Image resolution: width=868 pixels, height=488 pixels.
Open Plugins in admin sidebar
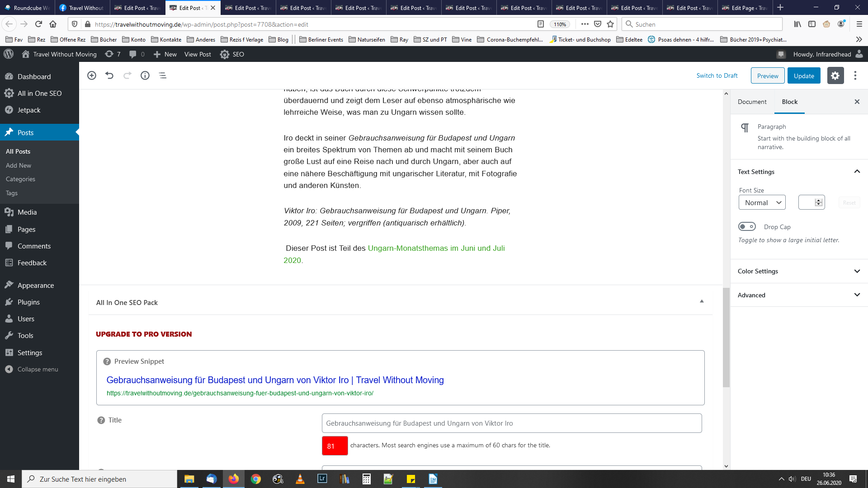pos(28,302)
